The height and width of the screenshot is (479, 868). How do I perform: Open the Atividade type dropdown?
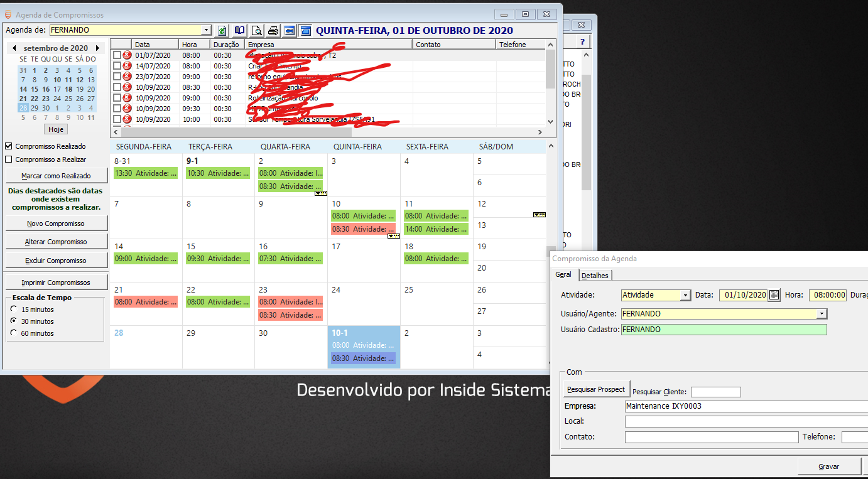pyautogui.click(x=685, y=295)
